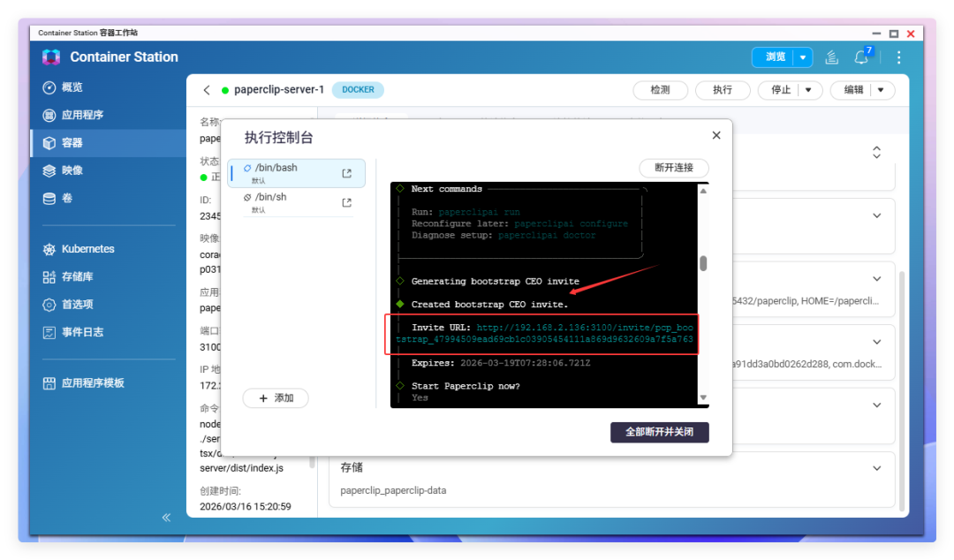Click the paperclip_paperclip-data volume text
954x560 pixels.
pos(393,490)
